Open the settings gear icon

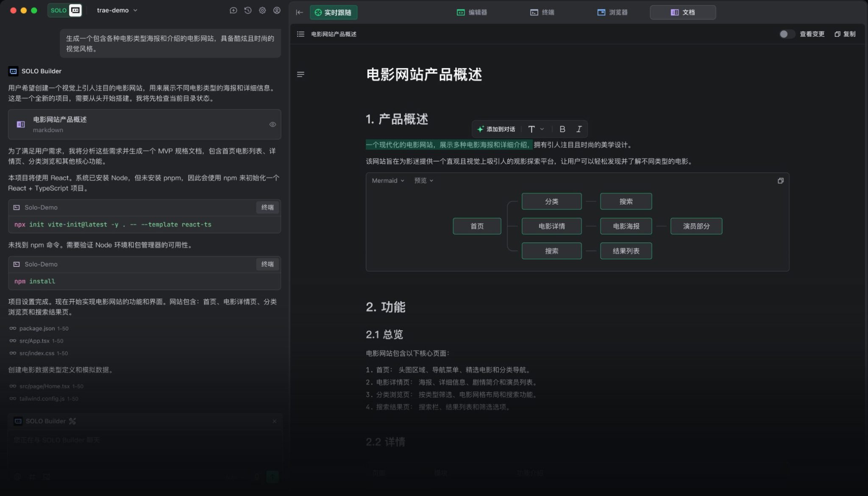[x=262, y=10]
